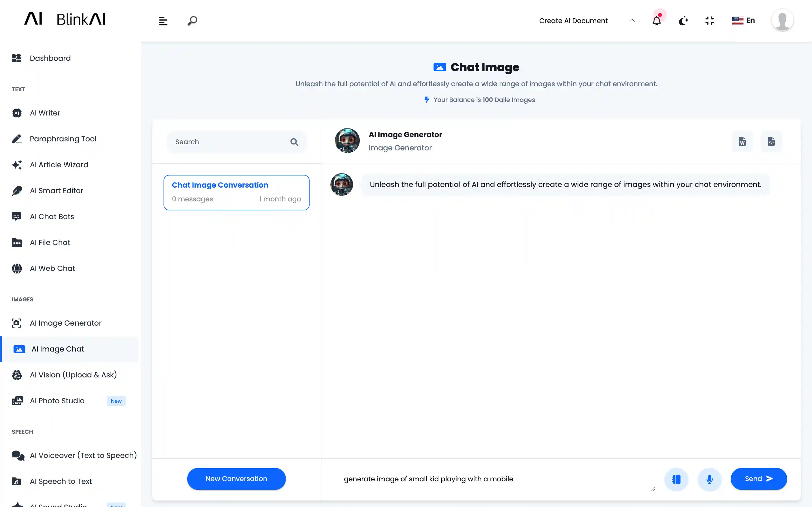Select the Paraphrasing Tool
The image size is (812, 507).
(63, 139)
